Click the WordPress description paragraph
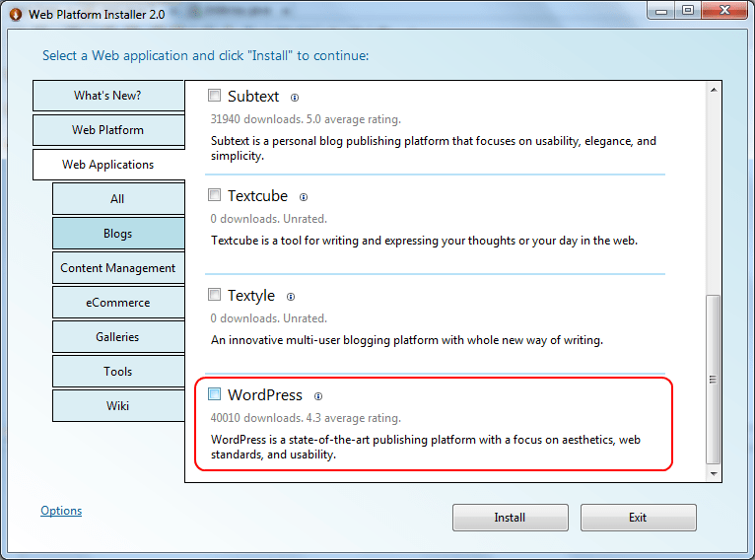Screen dimensions: 755x560 pyautogui.click(x=426, y=447)
